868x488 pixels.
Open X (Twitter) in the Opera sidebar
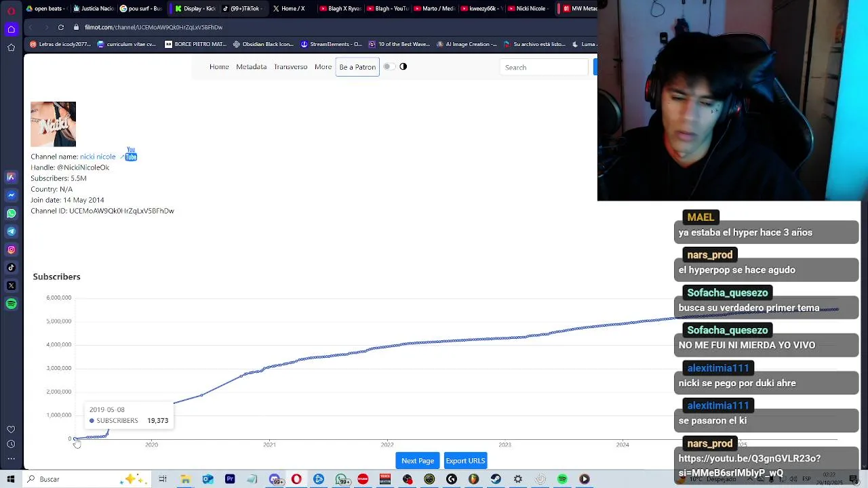click(x=11, y=286)
